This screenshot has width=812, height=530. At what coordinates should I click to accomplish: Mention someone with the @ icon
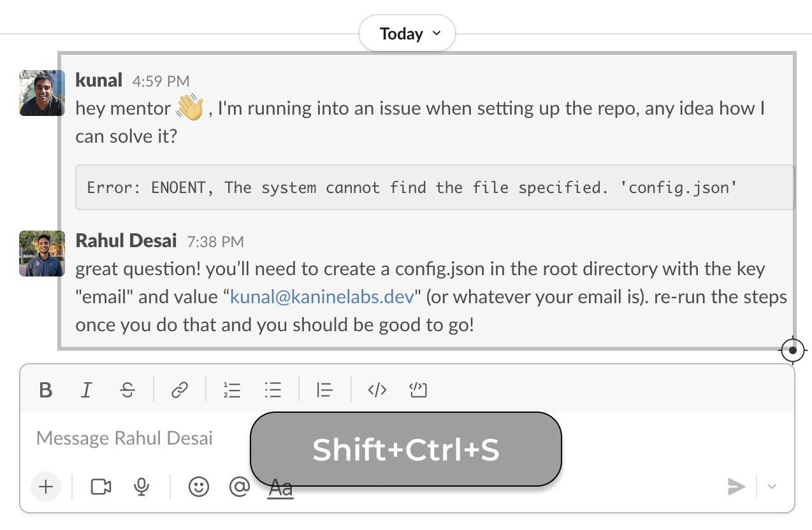[239, 487]
